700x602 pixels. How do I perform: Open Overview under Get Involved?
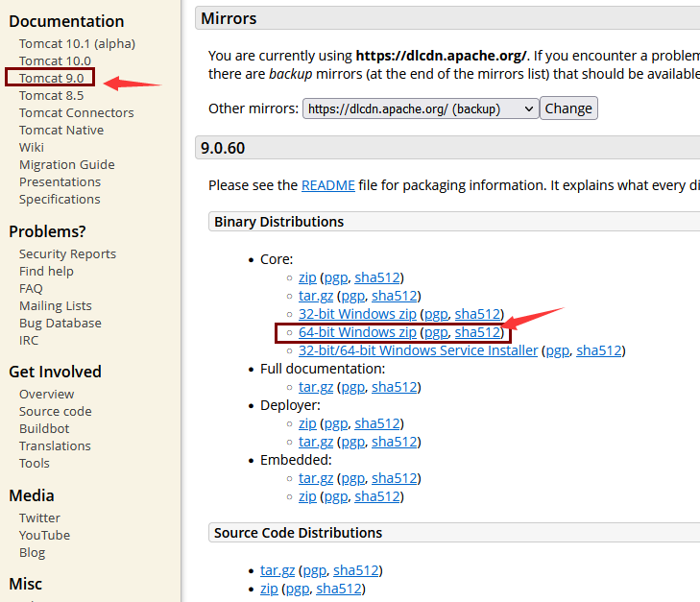click(x=46, y=394)
